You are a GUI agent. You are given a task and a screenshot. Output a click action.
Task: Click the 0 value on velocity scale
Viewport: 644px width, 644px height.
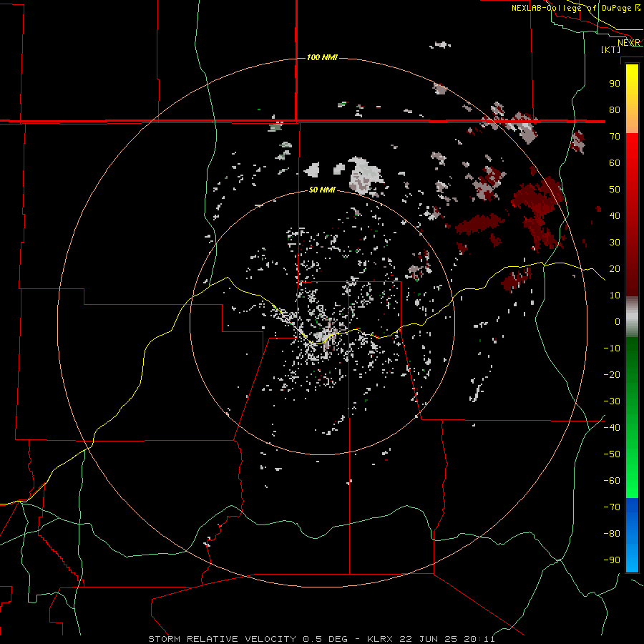(618, 321)
